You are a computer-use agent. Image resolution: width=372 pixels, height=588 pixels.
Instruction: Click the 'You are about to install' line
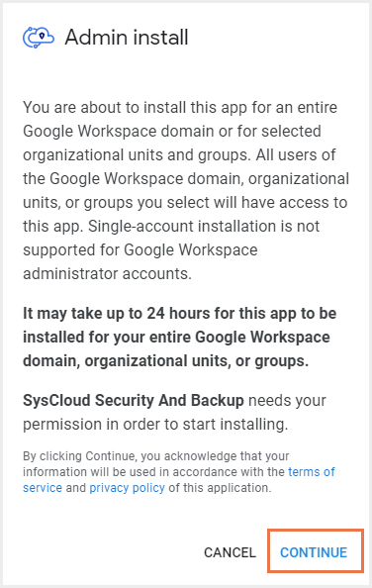point(180,107)
